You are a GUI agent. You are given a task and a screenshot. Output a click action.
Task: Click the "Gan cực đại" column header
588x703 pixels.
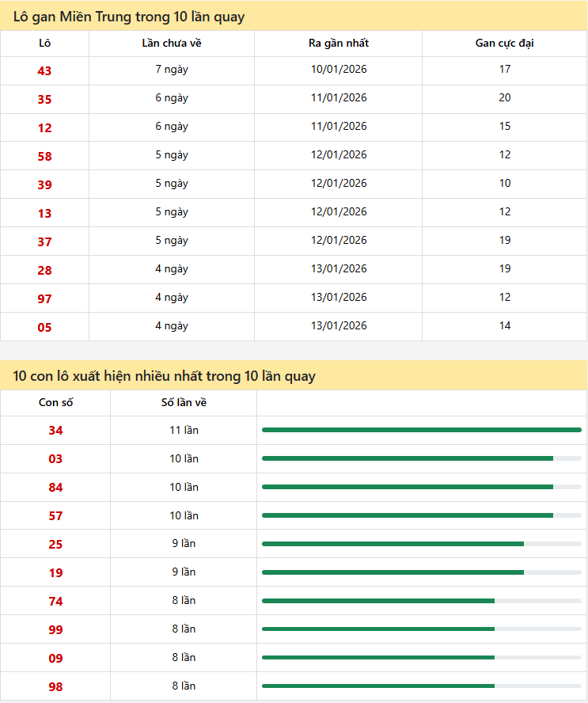tap(504, 43)
